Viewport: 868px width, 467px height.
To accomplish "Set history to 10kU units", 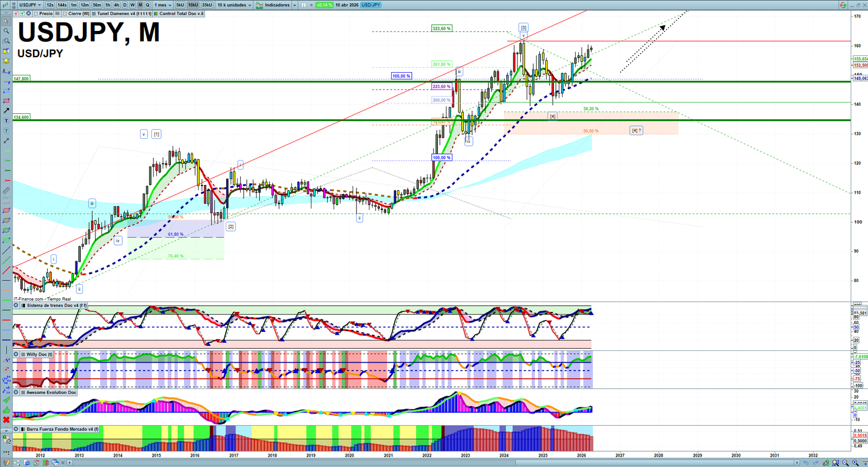I will [193, 5].
